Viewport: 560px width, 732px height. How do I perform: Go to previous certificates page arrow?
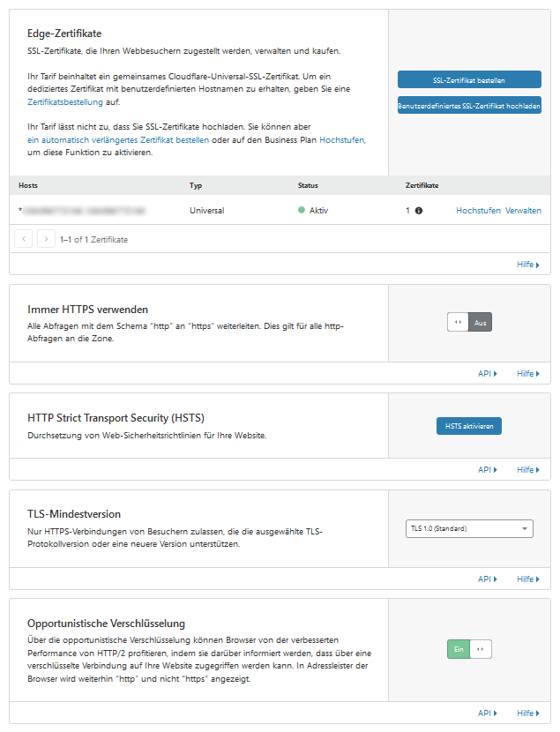click(24, 239)
